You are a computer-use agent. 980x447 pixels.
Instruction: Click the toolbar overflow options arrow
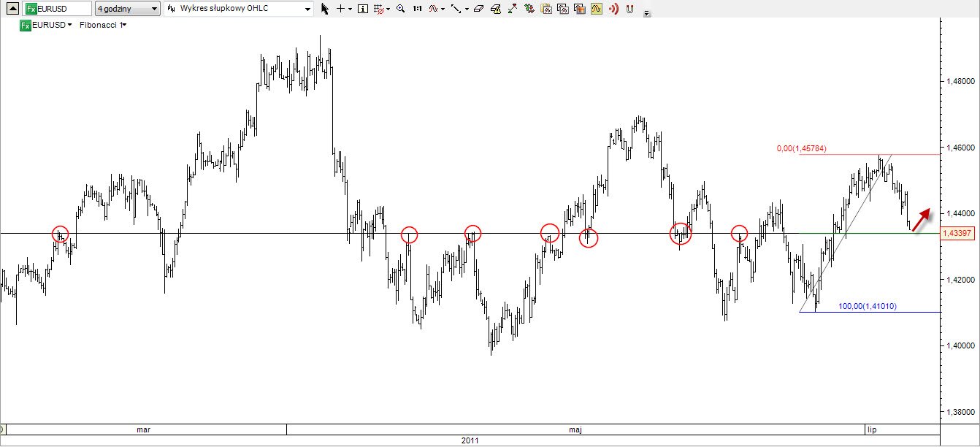click(647, 13)
